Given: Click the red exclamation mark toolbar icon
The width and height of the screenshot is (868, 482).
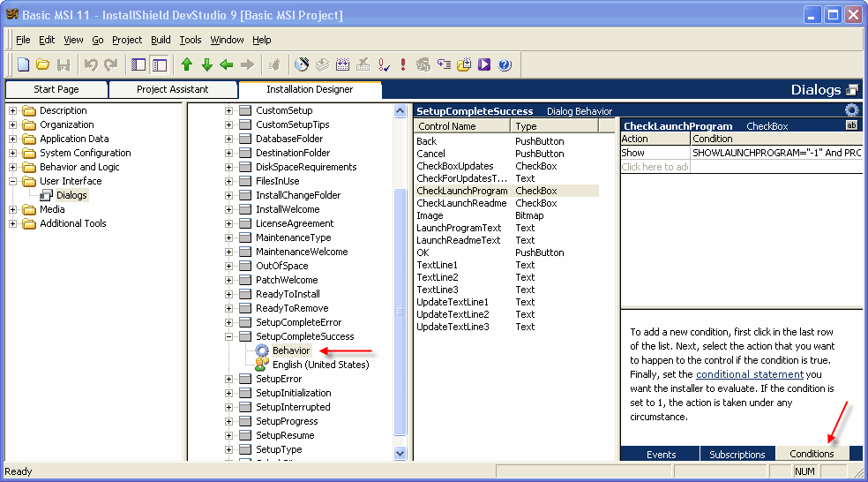Looking at the screenshot, I should [403, 64].
